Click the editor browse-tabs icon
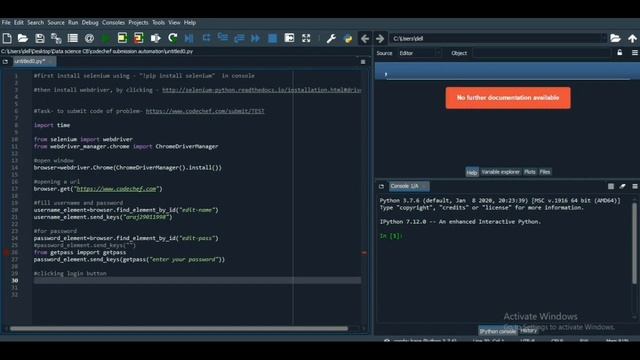Viewport: 640px width, 360px height. 5,62
